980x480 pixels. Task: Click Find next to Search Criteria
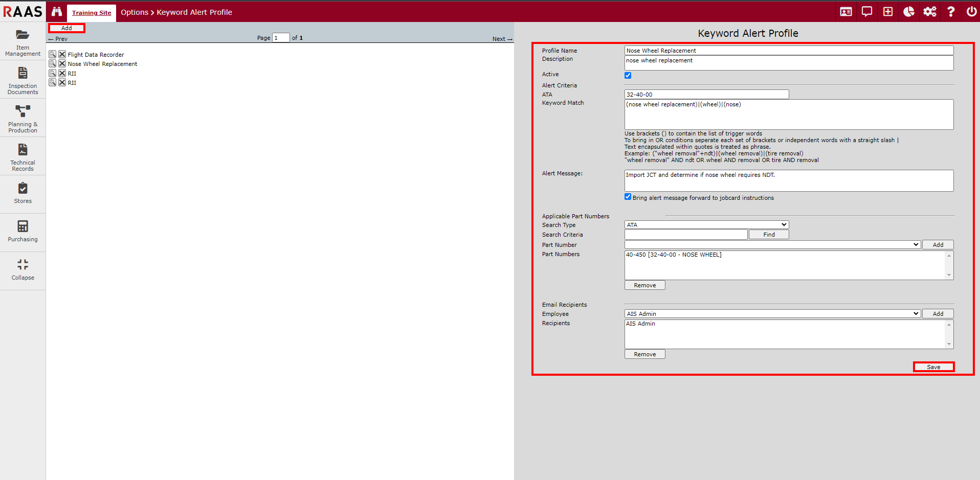[x=769, y=235]
